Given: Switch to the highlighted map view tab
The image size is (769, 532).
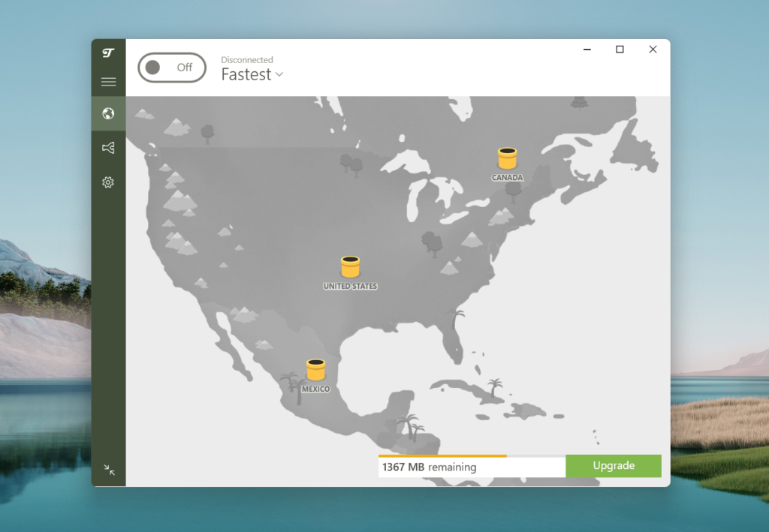Looking at the screenshot, I should 108,114.
